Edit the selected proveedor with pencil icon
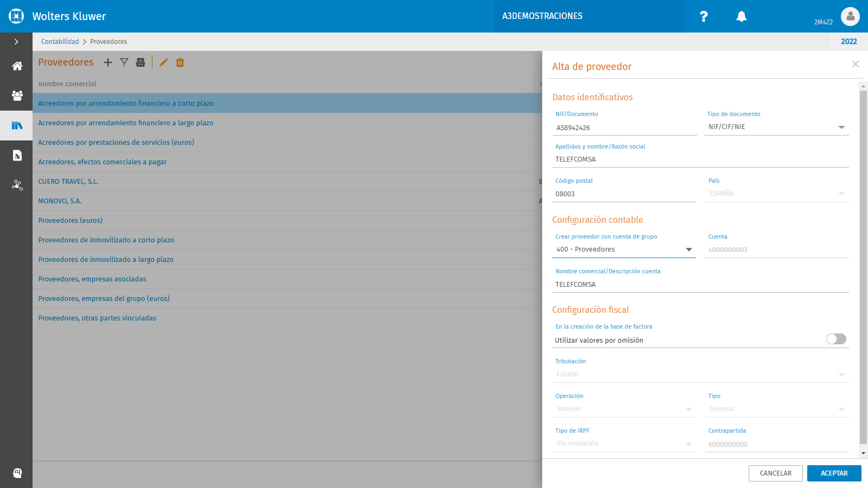Screen dimensions: 868x488 pyautogui.click(x=164, y=62)
